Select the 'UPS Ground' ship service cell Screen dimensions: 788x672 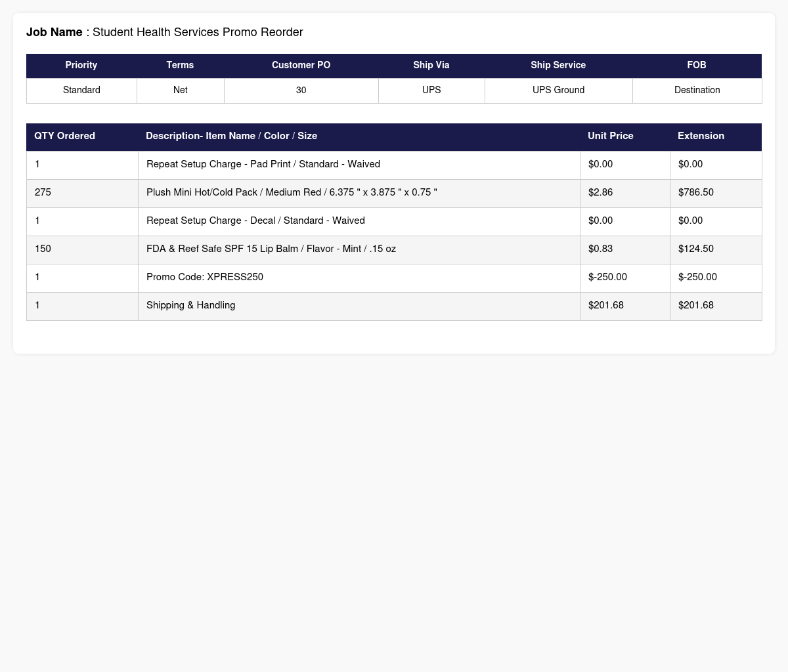558,91
